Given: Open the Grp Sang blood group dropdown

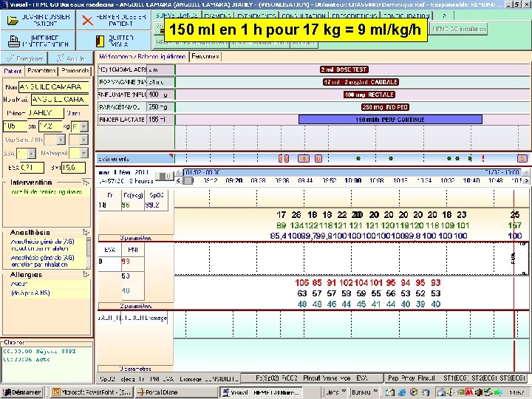Looking at the screenshot, I should pos(61,140).
